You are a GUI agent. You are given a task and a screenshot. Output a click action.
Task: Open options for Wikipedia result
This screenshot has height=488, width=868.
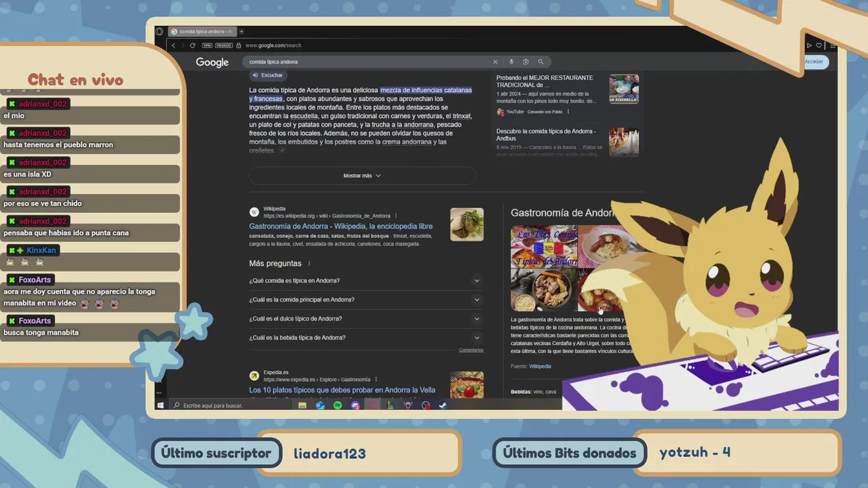click(396, 216)
